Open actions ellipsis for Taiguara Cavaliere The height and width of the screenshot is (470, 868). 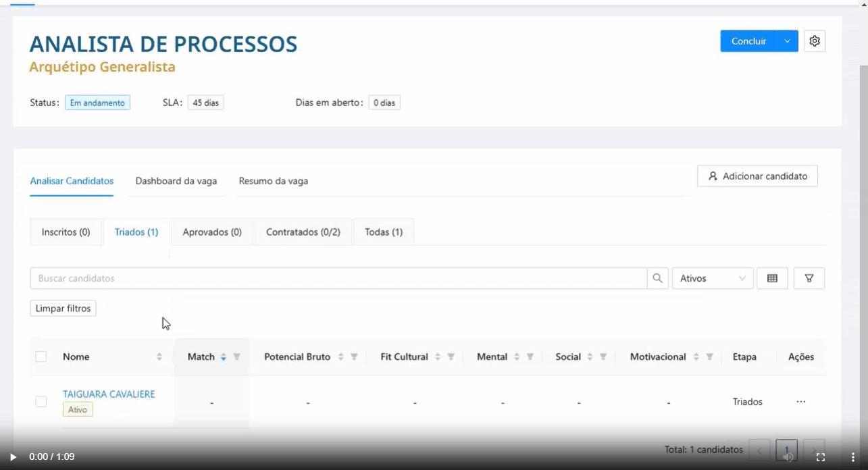(801, 402)
